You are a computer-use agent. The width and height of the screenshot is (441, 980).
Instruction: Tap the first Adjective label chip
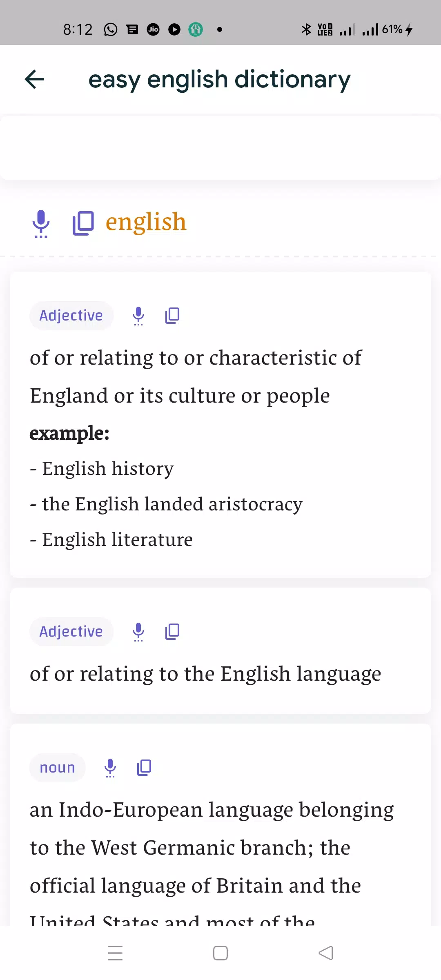tap(71, 316)
